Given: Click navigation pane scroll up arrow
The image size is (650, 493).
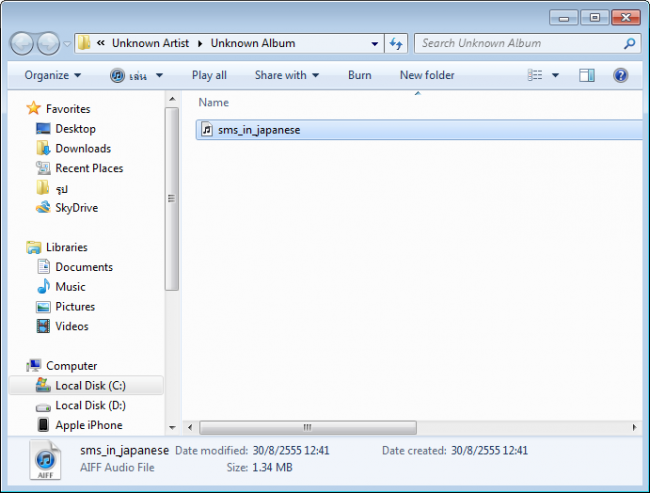Looking at the screenshot, I should point(172,99).
